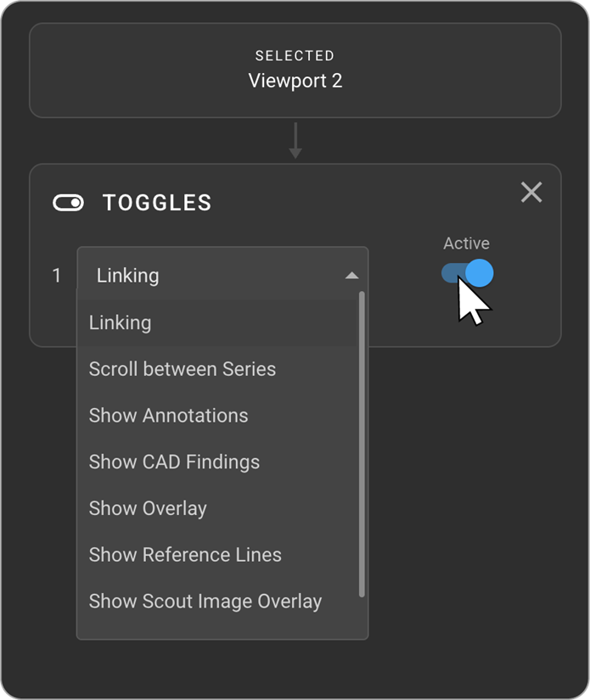Pick Show CAD Findings from the dropdown

pos(174,462)
